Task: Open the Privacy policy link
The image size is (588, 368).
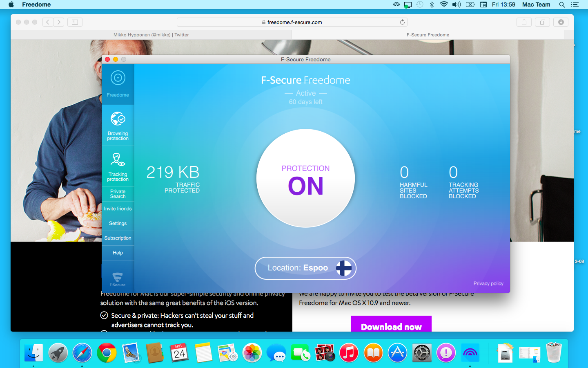Action: click(488, 283)
